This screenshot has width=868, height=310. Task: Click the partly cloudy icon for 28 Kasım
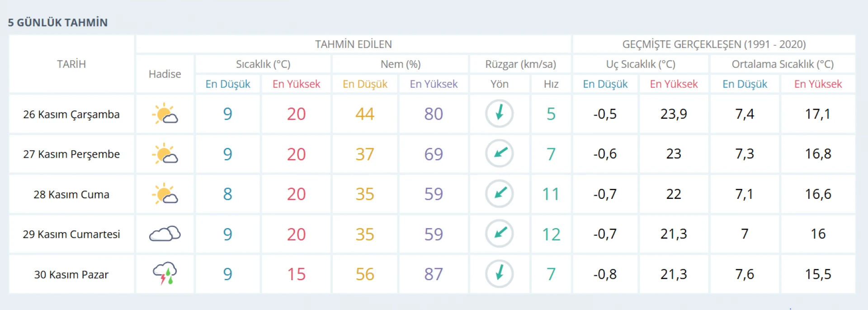click(165, 194)
